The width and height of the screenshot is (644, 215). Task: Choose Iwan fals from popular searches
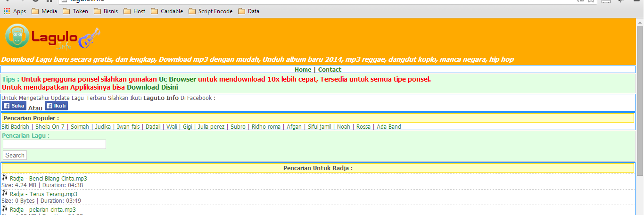coord(128,127)
